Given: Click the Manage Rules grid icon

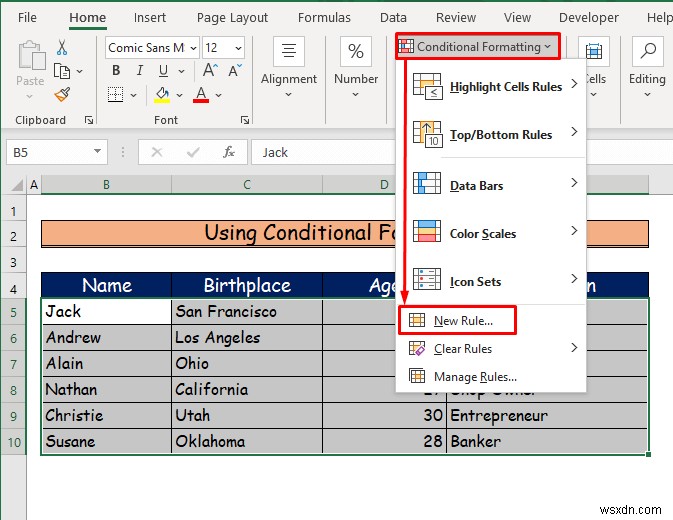Looking at the screenshot, I should click(x=417, y=376).
